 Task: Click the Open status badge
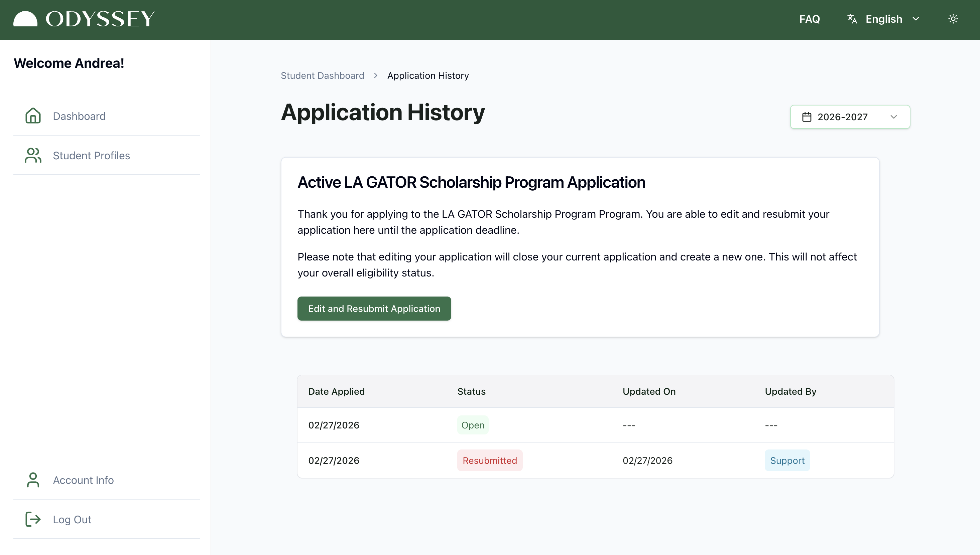tap(473, 425)
